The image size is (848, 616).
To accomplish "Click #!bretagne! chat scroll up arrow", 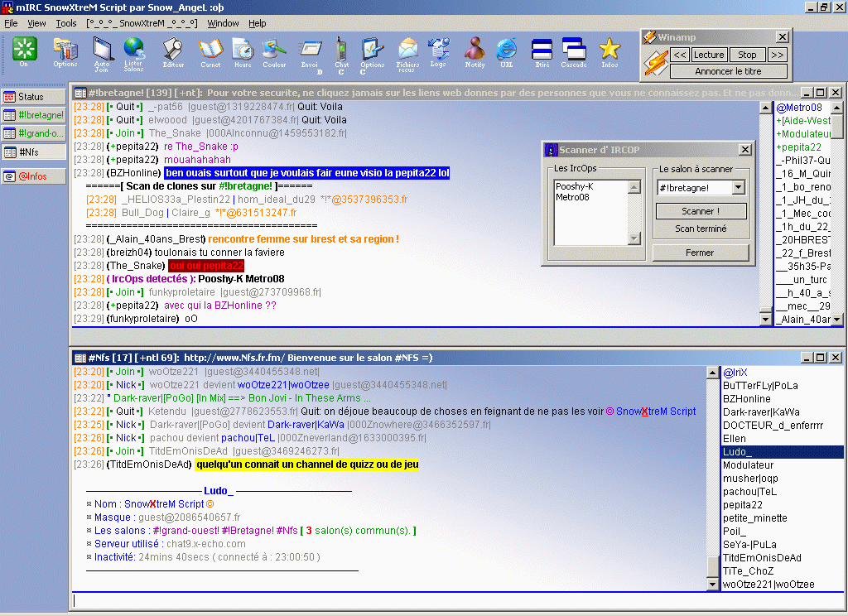I will tap(765, 108).
